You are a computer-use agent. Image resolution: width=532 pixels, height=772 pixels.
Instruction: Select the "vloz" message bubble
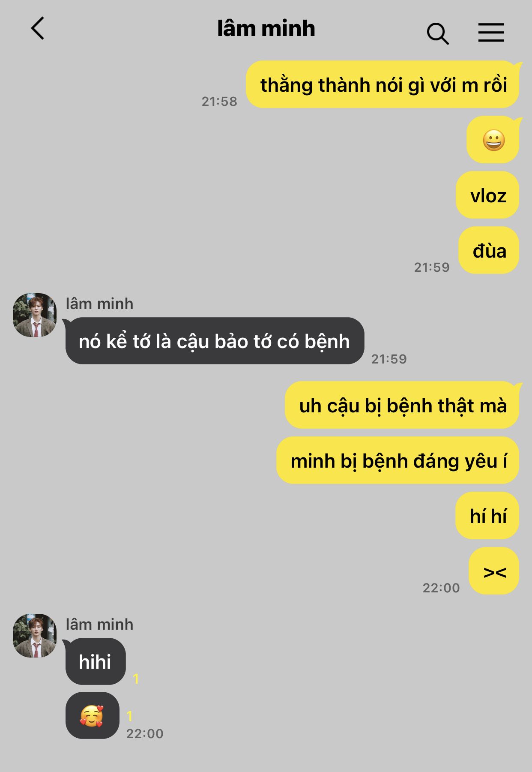click(488, 195)
